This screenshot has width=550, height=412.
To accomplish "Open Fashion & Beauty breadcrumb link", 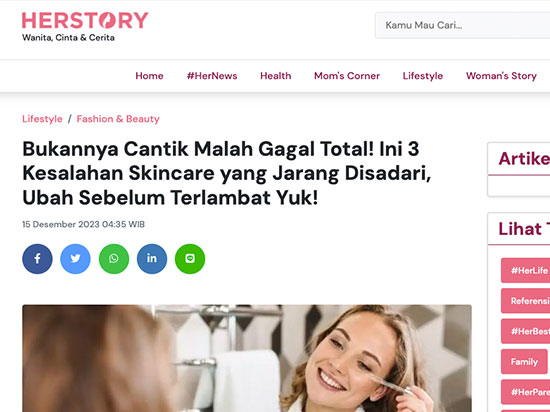I will (x=118, y=119).
